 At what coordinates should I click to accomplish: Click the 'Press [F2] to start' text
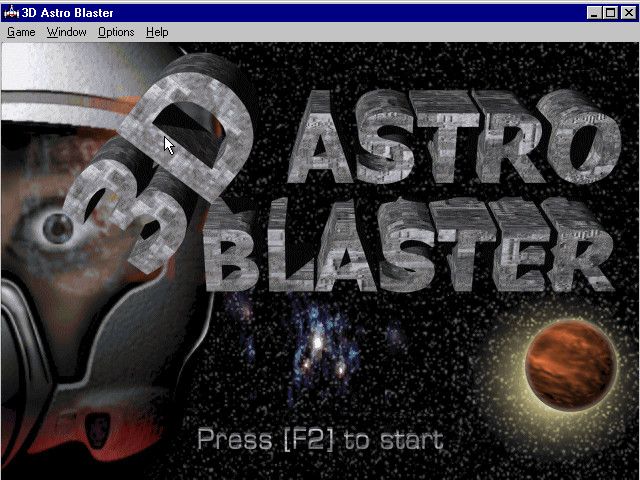pyautogui.click(x=320, y=440)
